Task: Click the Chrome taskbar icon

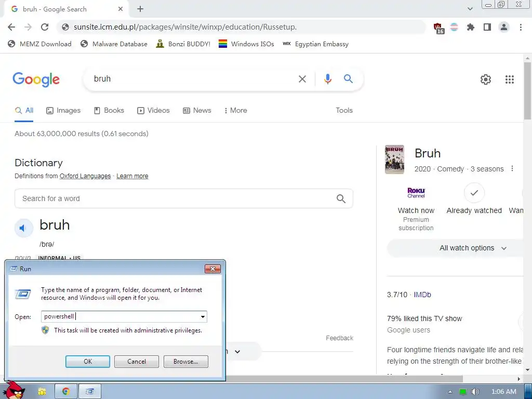Action: pos(66,392)
